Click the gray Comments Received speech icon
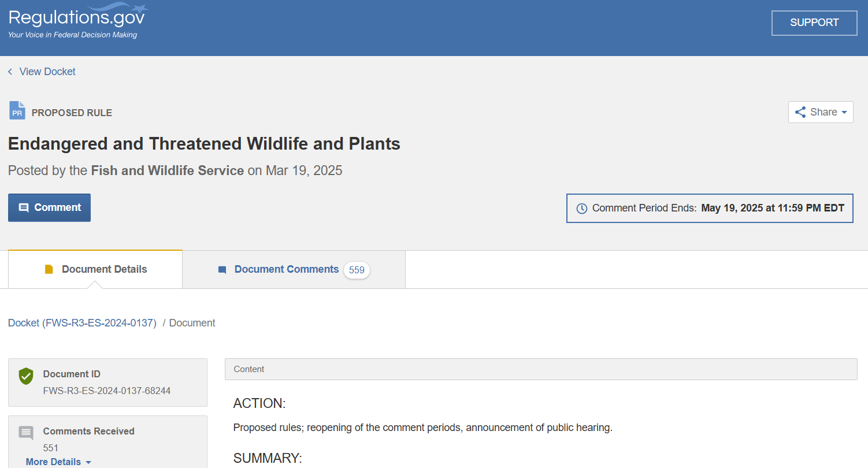The width and height of the screenshot is (868, 468). click(x=26, y=432)
